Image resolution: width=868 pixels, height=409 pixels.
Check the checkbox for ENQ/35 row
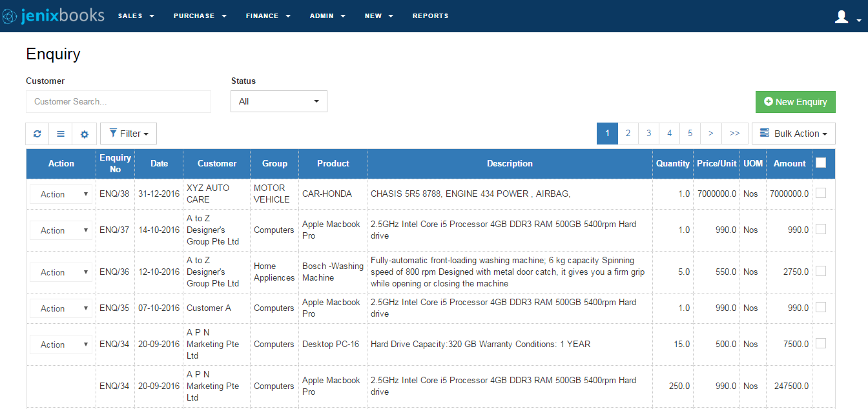tap(821, 307)
